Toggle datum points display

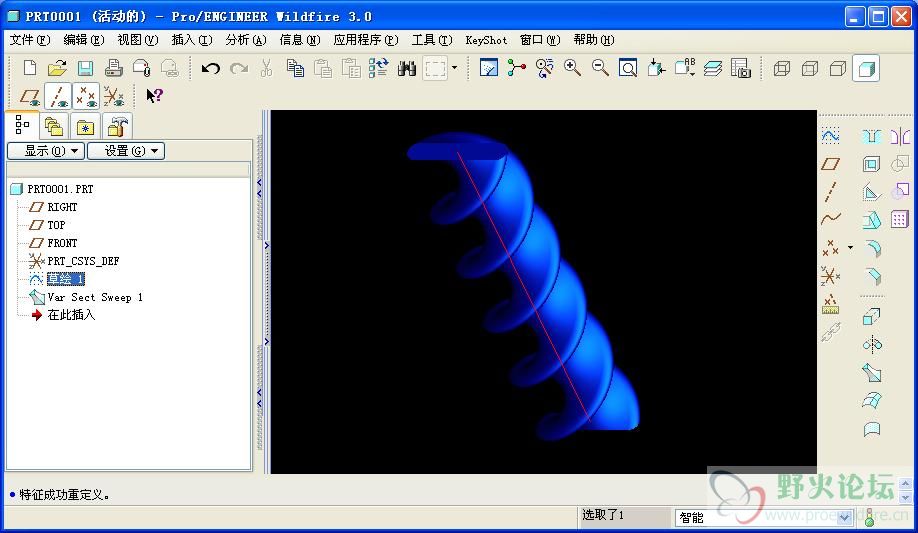tap(86, 96)
